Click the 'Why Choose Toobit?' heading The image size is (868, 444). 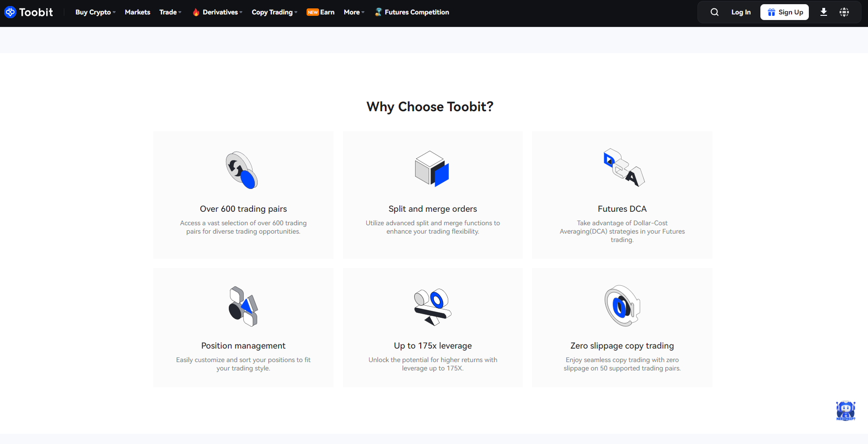click(x=430, y=107)
